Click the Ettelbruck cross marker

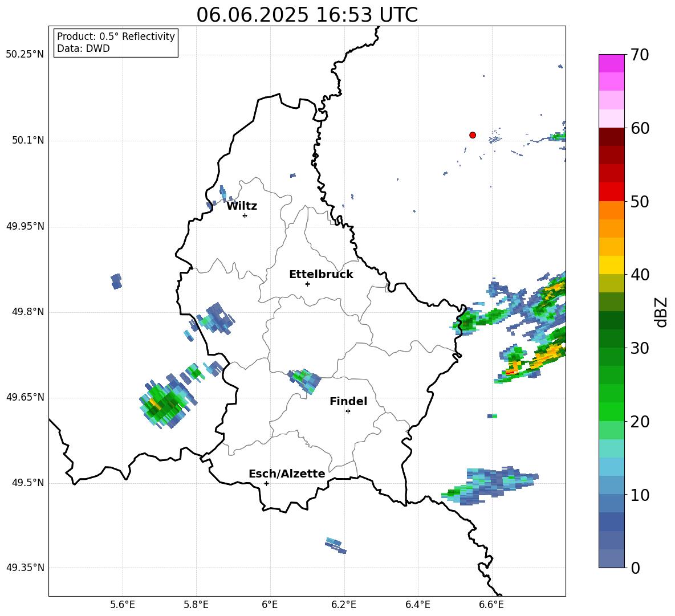pos(307,284)
